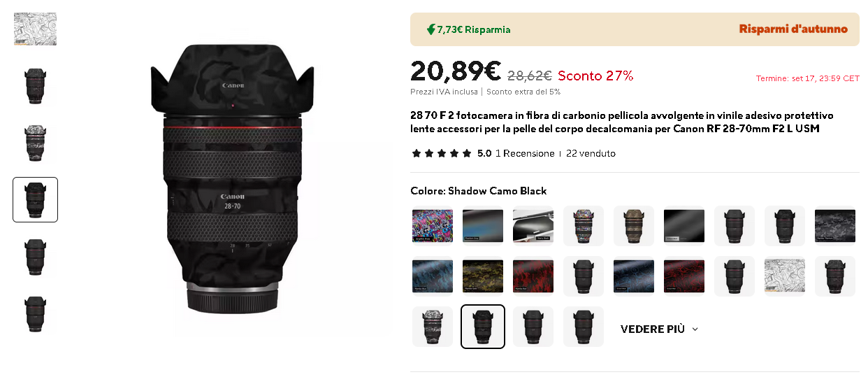Select the selected Shadow Camo Black swatch
This screenshot has height=384, width=868.
[483, 327]
